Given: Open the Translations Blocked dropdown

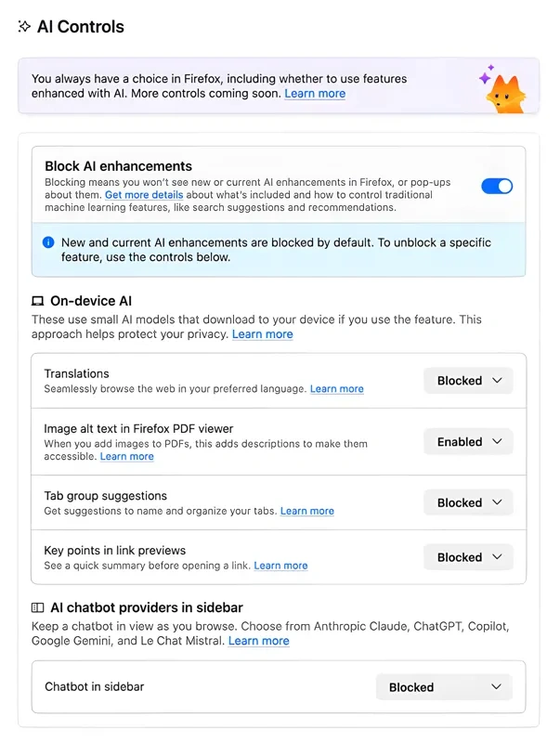Looking at the screenshot, I should pos(468,381).
